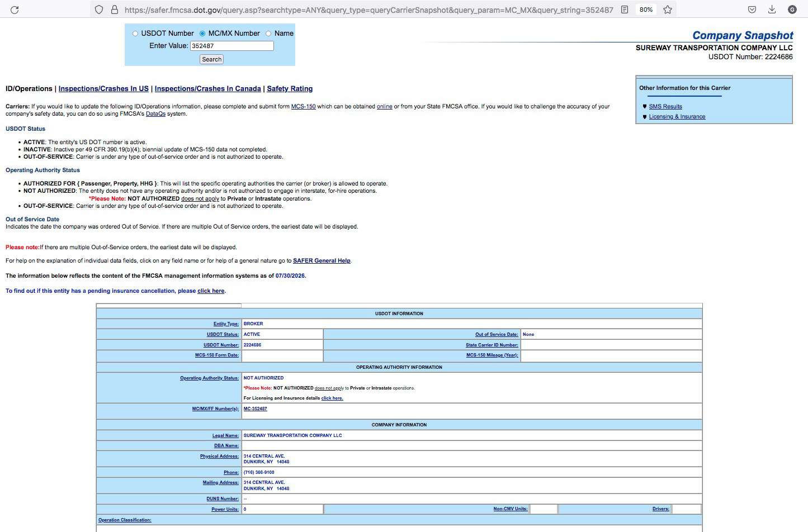Screen dimensions: 808x532
Task: Click the browser URL address bar
Action: (368, 9)
